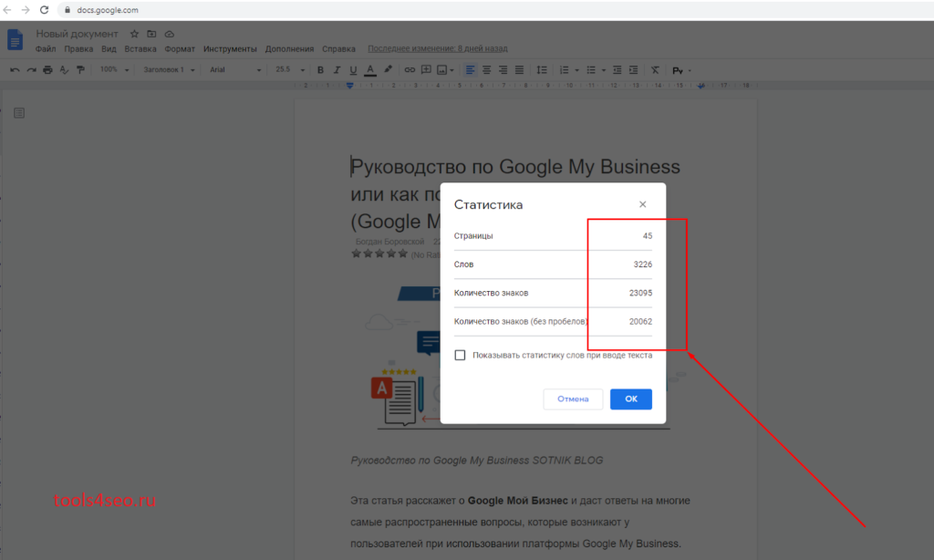
Task: Increase indent with toolbar icon
Action: coord(634,69)
